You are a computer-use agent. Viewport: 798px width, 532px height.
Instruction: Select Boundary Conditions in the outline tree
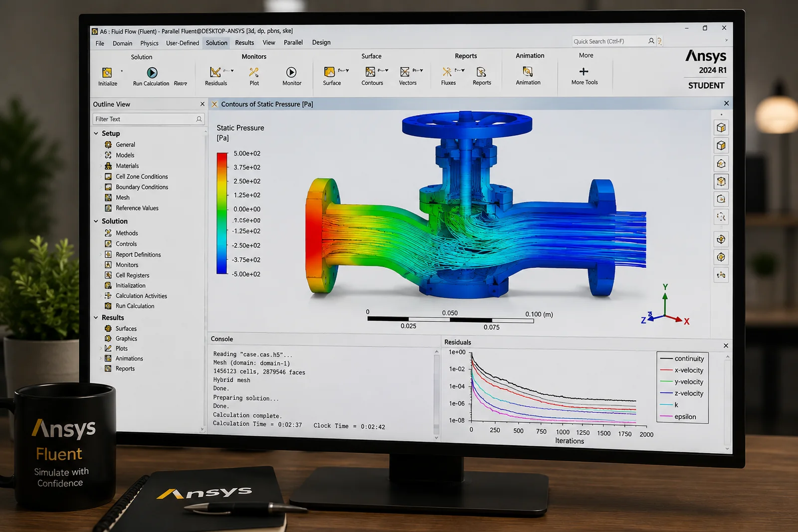(142, 187)
